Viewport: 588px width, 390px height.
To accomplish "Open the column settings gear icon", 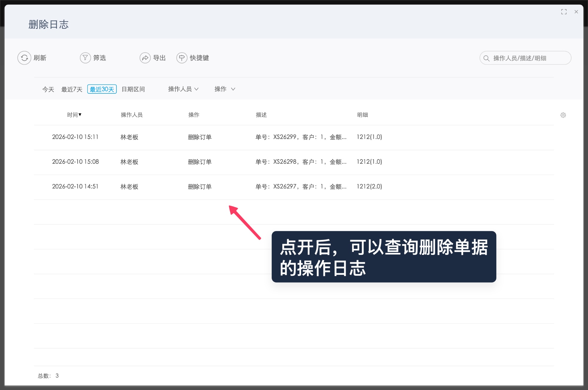I will [563, 115].
